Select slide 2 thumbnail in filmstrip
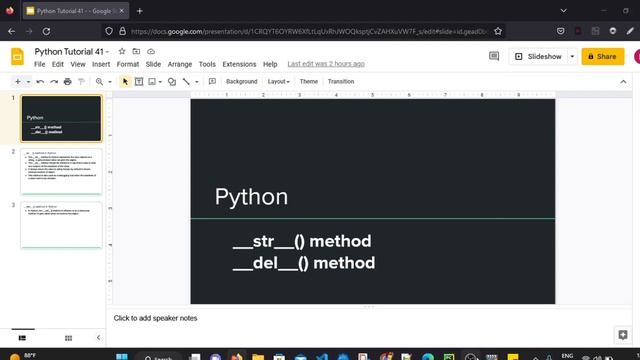 click(61, 171)
